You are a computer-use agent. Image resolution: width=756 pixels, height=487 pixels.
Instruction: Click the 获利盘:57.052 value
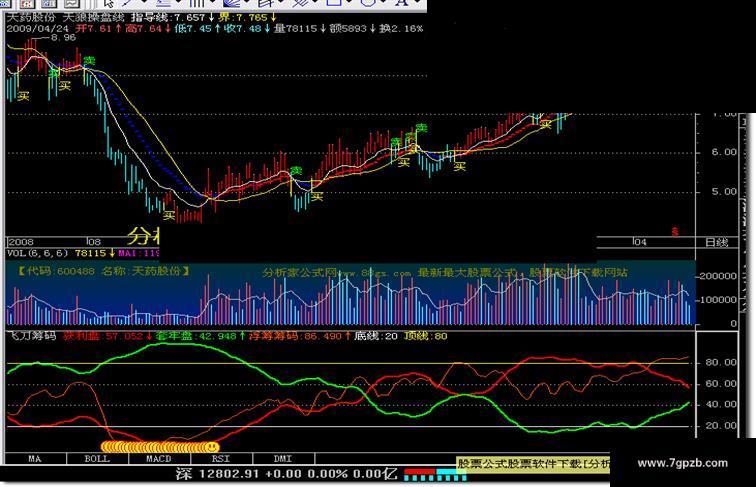click(103, 336)
